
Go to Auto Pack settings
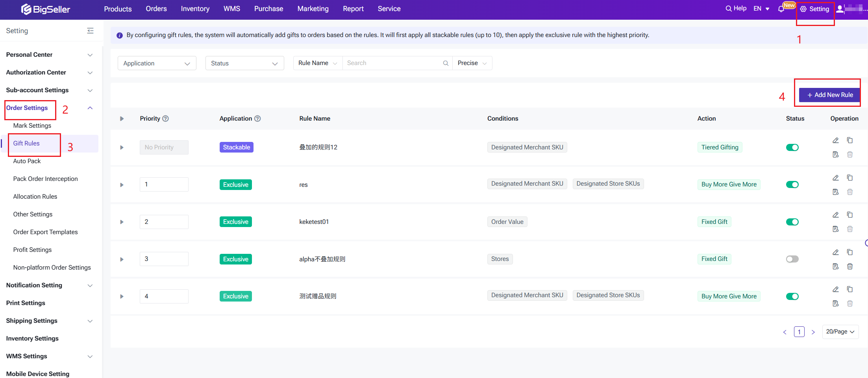(x=27, y=161)
